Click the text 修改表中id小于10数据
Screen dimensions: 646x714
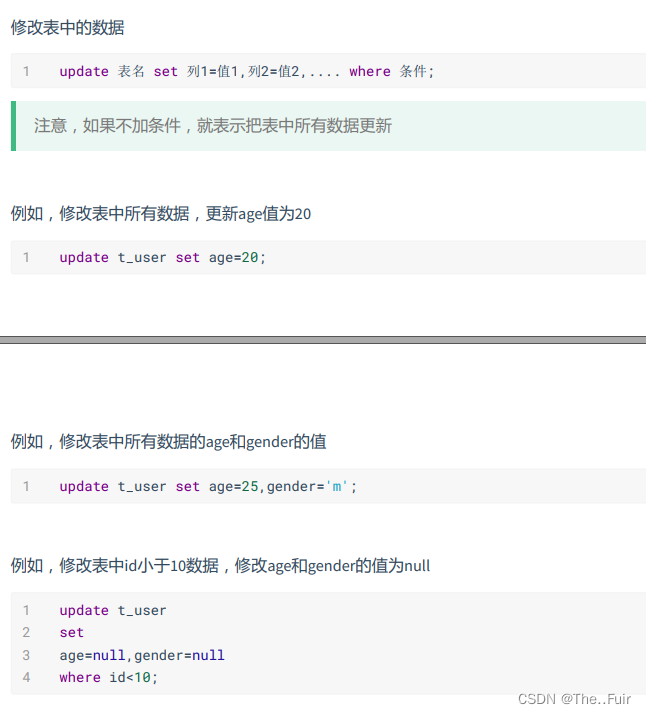pyautogui.click(x=139, y=565)
